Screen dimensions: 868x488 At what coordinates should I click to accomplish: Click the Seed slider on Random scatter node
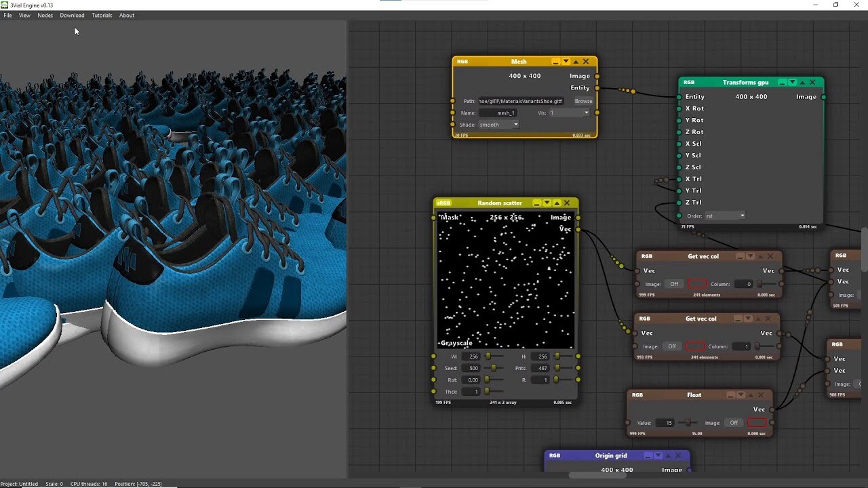(x=495, y=368)
